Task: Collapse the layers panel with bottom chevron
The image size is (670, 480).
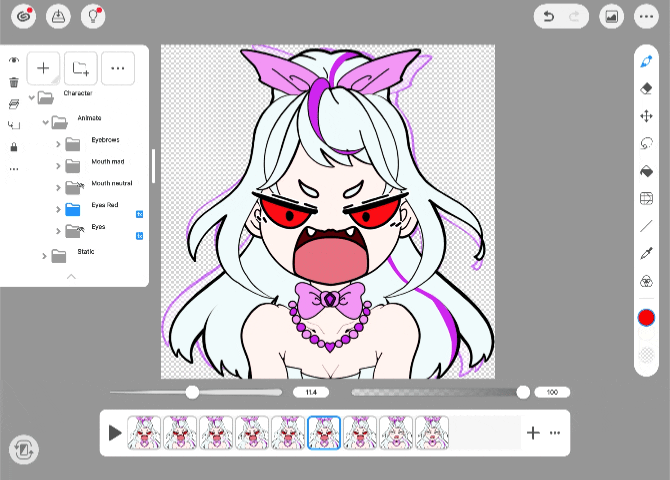Action: tap(71, 277)
